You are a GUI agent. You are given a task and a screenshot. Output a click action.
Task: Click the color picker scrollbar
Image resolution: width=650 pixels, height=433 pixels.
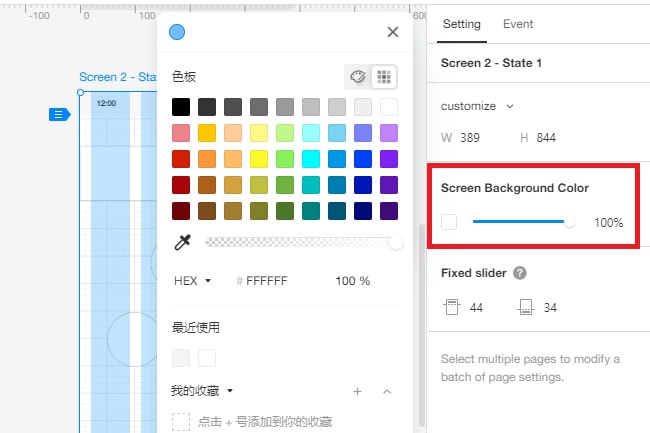[421, 325]
